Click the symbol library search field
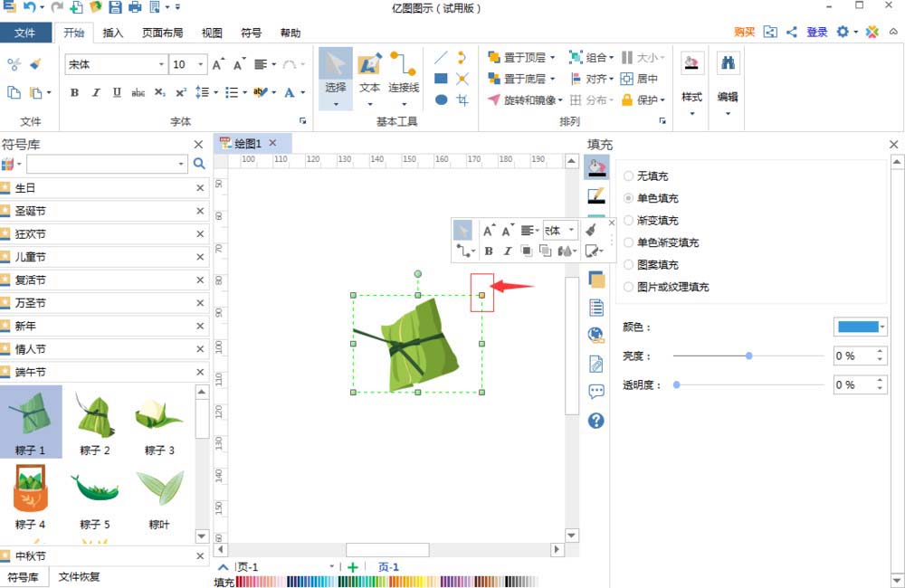The width and height of the screenshot is (905, 588). (x=108, y=164)
